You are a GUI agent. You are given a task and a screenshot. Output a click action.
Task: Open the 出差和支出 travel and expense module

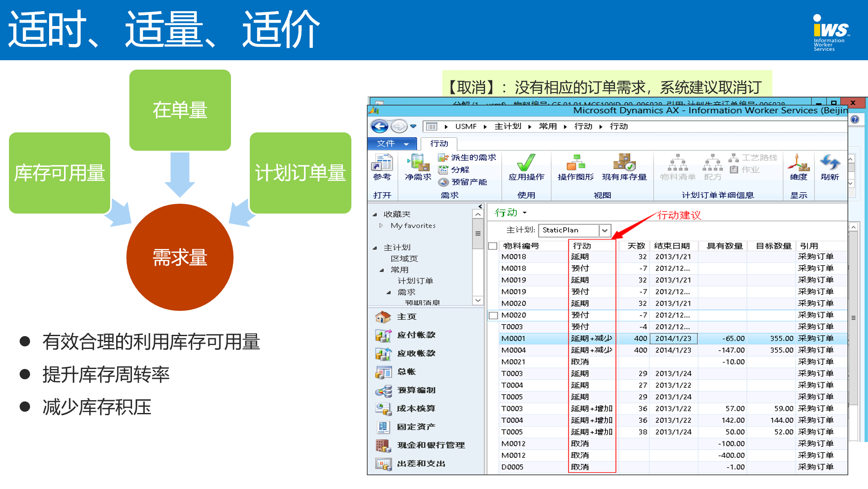point(410,463)
